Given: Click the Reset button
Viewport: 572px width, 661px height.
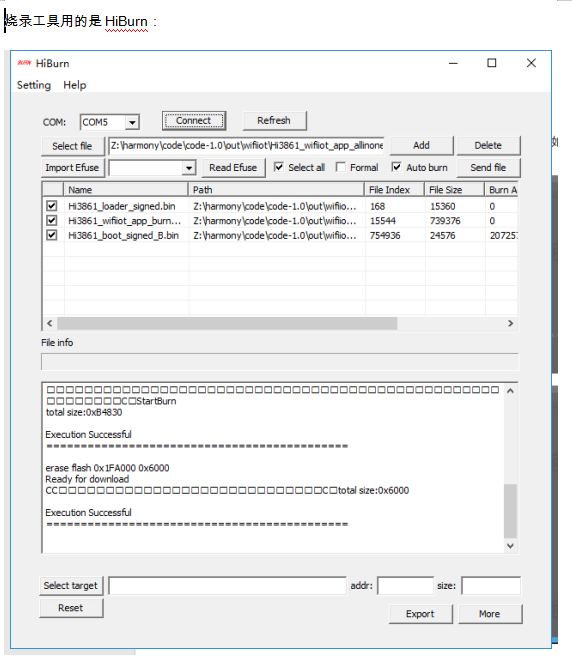Looking at the screenshot, I should (71, 608).
